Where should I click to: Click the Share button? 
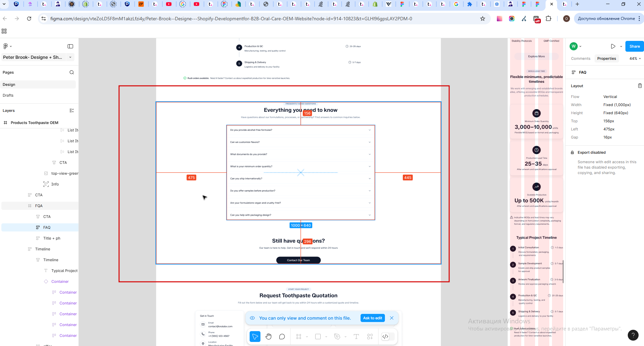[x=635, y=46]
